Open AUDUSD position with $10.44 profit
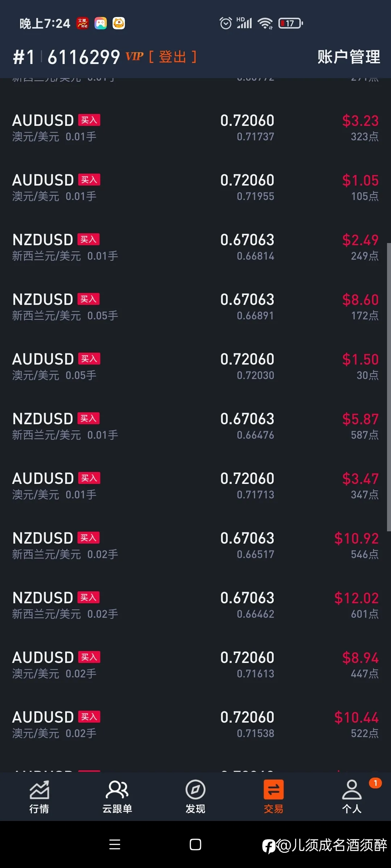 pos(195,725)
